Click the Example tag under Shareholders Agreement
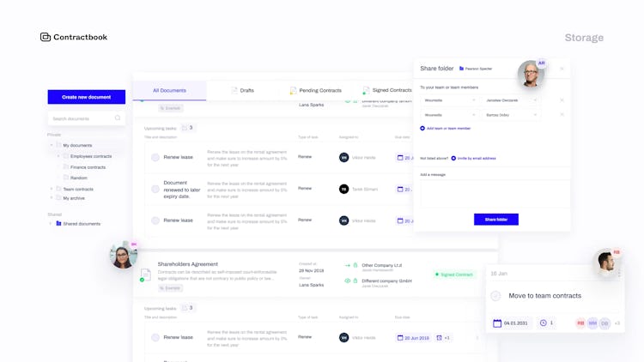644x362 pixels. coord(171,287)
